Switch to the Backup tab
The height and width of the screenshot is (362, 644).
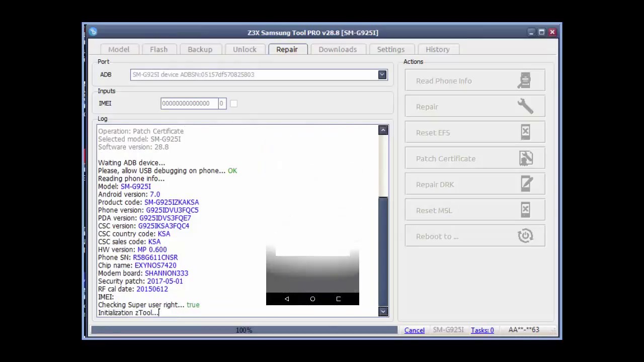click(200, 49)
